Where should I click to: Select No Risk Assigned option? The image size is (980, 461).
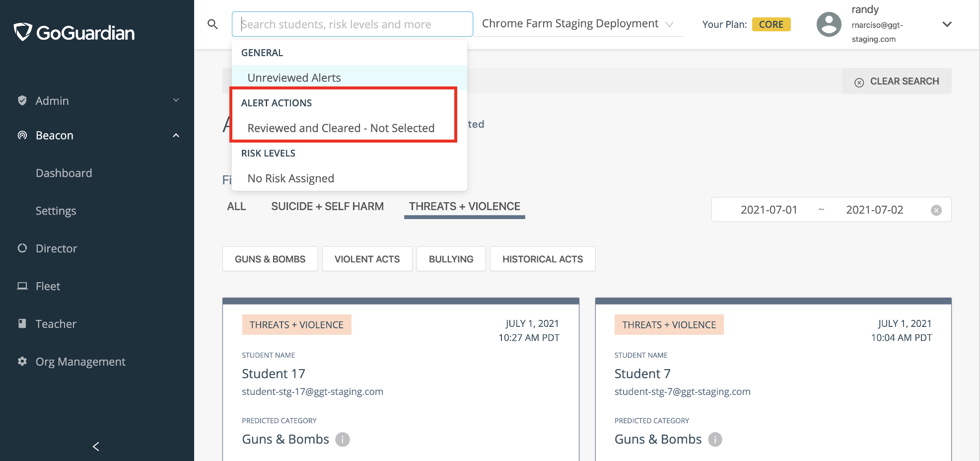point(350,178)
